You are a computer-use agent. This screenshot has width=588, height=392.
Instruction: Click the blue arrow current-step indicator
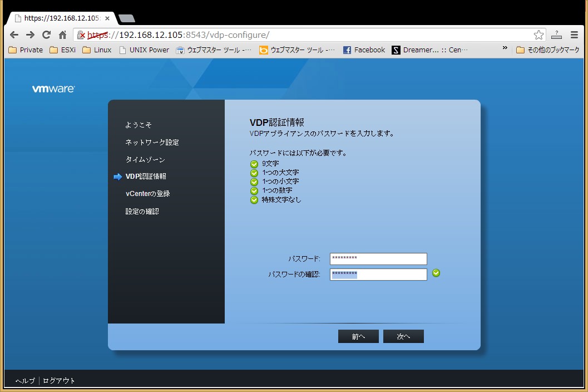pyautogui.click(x=118, y=177)
